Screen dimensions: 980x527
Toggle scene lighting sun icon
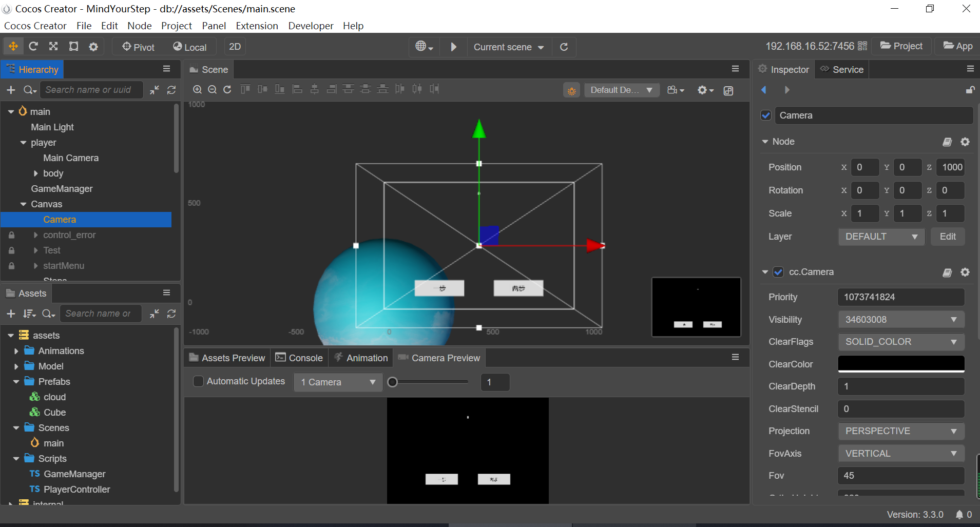571,90
